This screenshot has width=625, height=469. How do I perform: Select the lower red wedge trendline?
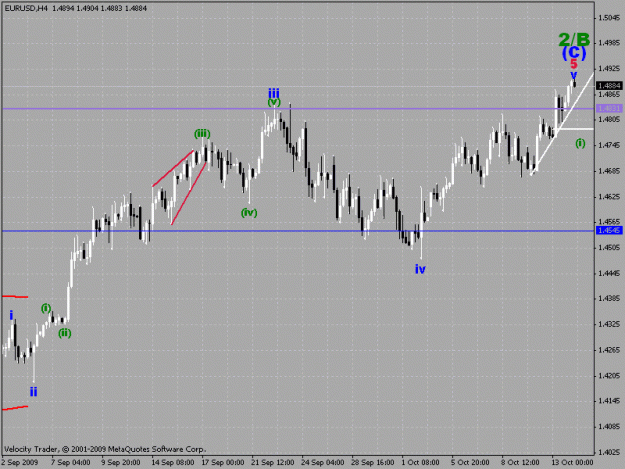189,193
